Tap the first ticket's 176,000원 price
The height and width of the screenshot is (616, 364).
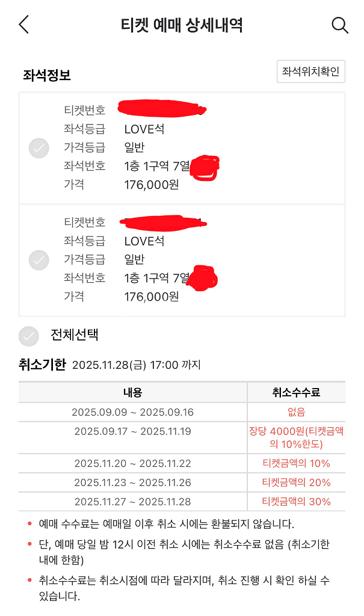151,185
